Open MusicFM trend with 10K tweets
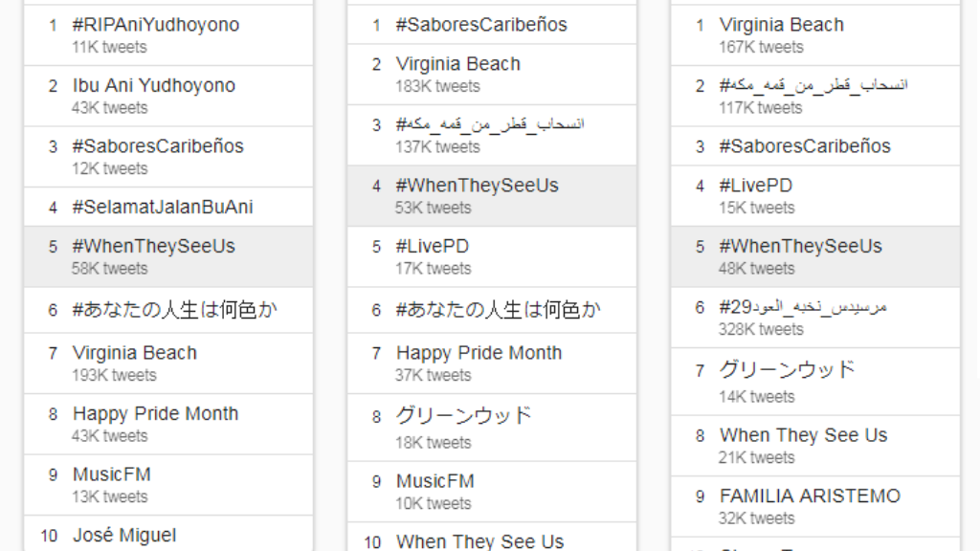The height and width of the screenshot is (551, 980). click(x=435, y=481)
